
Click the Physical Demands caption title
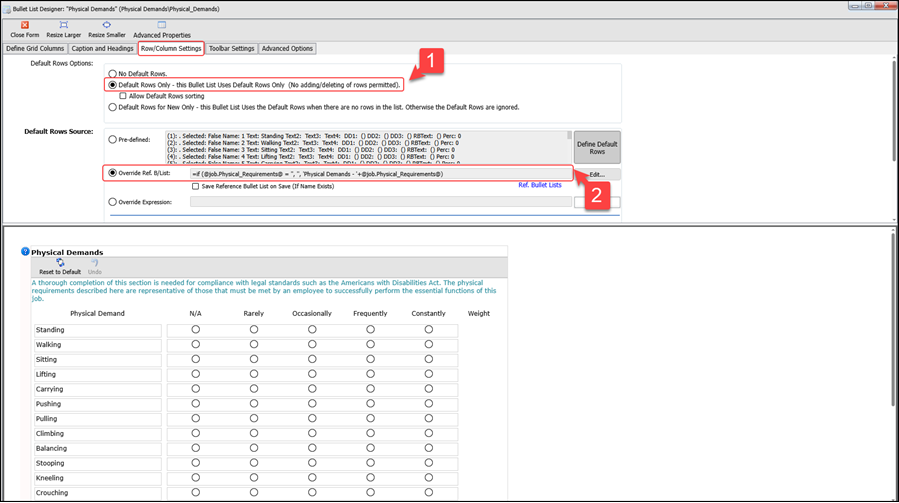coord(67,252)
